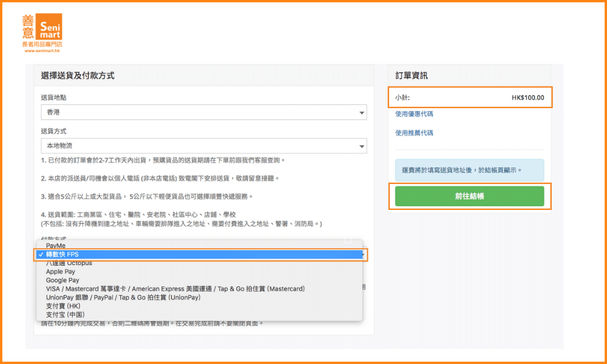Image resolution: width=607 pixels, height=364 pixels.
Task: Select 支付宝 (中国) payment option
Action: [x=66, y=314]
